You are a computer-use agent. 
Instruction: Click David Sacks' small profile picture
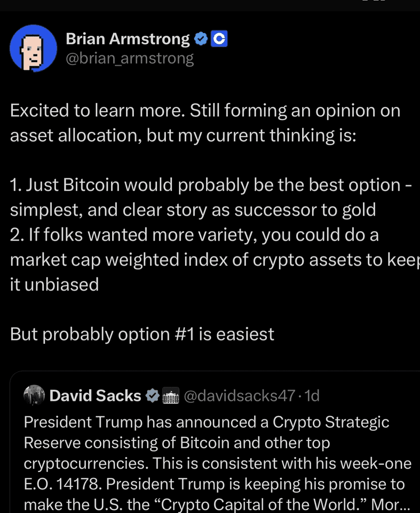(x=34, y=395)
